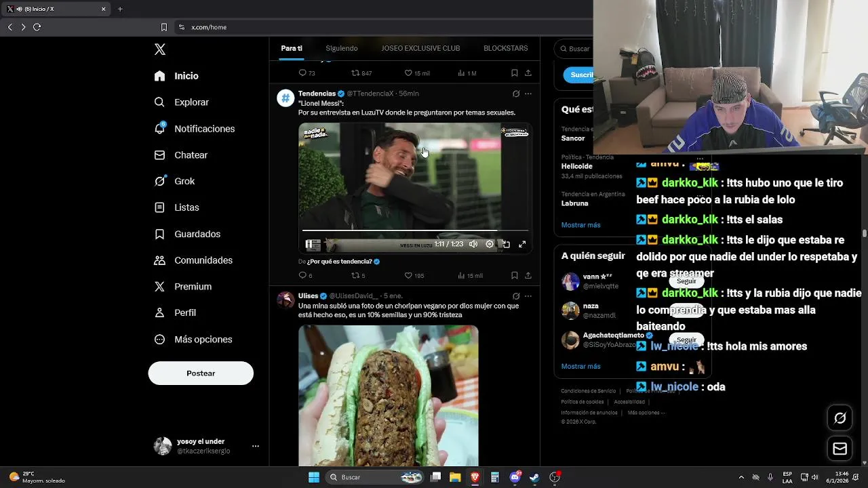This screenshot has width=868, height=488.
Task: Seek on the Messi video progress bar
Action: click(x=415, y=231)
